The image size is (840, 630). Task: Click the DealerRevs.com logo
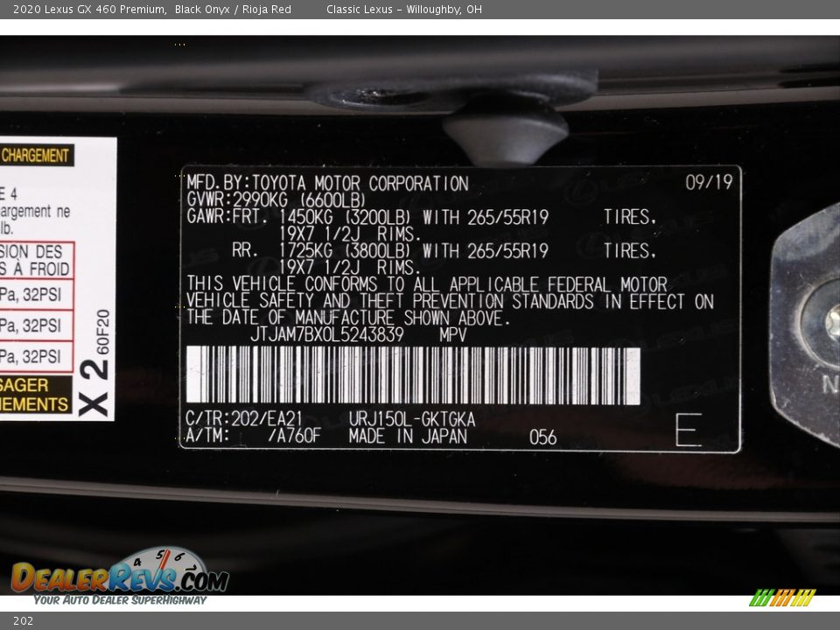click(x=120, y=576)
